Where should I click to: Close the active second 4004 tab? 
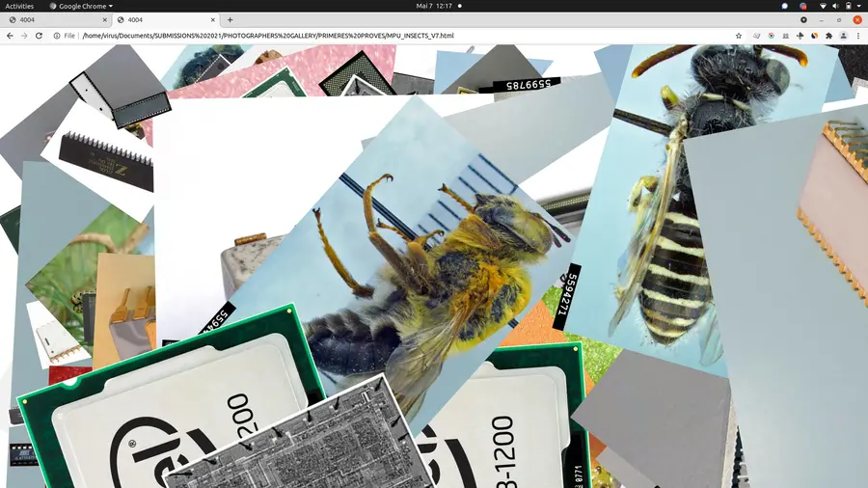point(212,20)
